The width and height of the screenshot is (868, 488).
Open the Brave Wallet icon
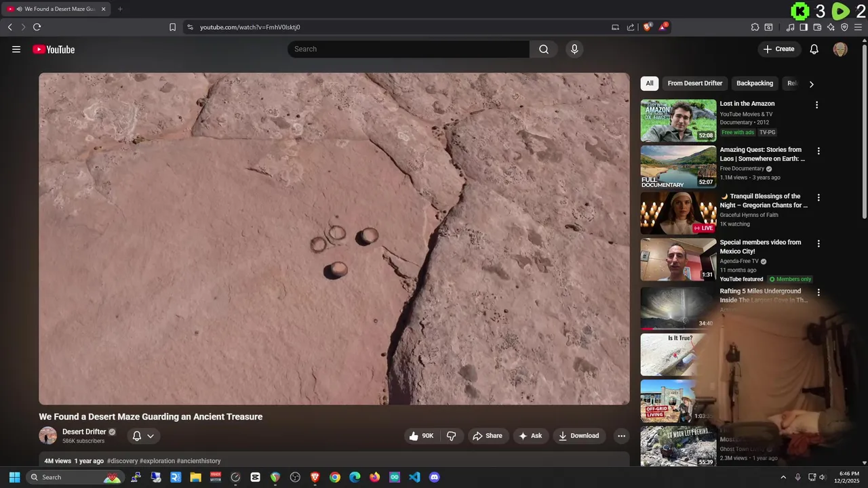817,27
